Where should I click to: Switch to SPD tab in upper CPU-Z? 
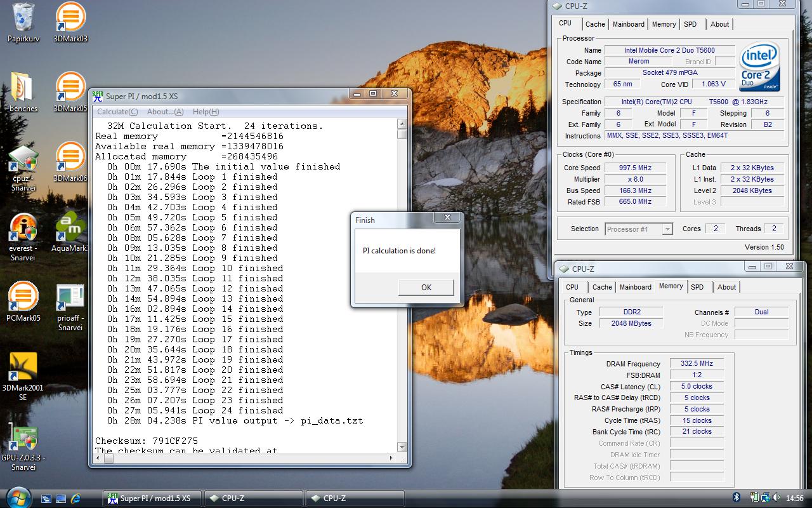tap(690, 24)
